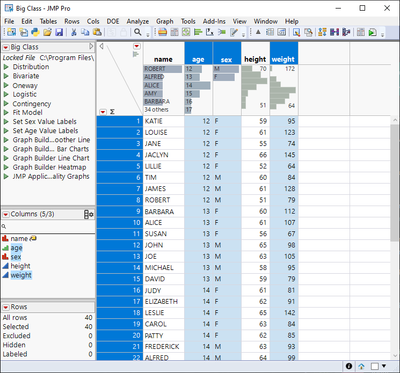Click the age column header

tap(198, 53)
